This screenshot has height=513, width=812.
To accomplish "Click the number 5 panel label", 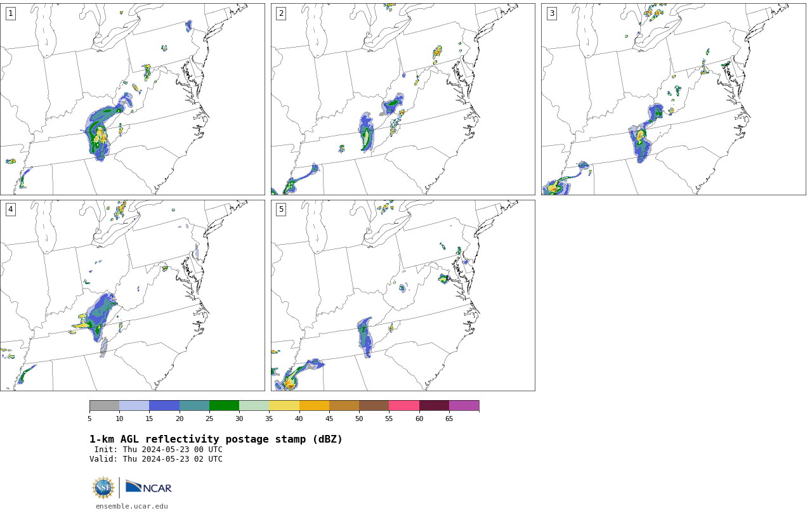I will 281,209.
